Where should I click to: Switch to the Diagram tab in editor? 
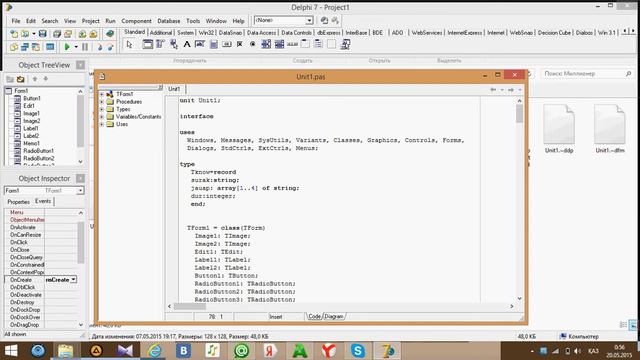[334, 316]
